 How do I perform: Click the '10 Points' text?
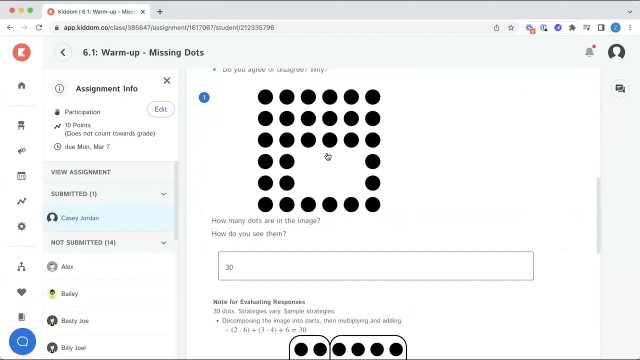(x=78, y=125)
